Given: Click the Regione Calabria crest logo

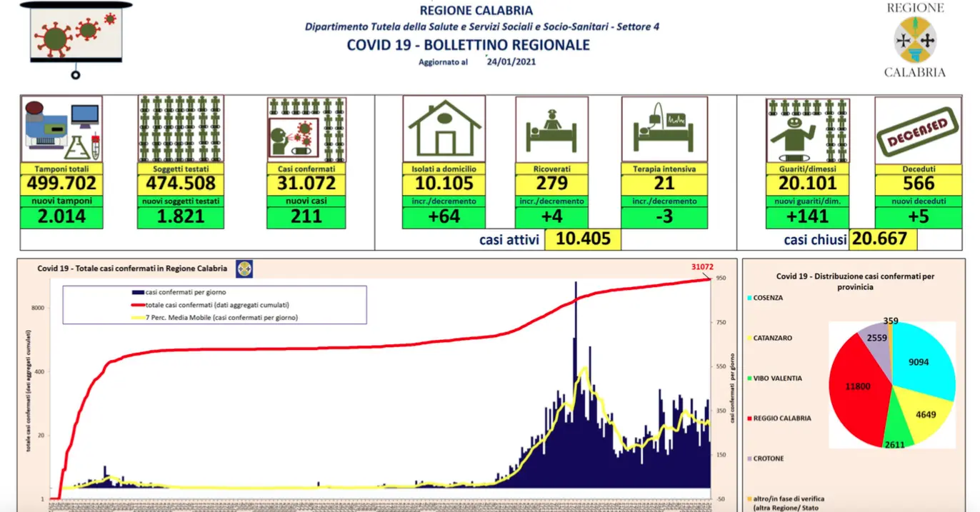Looking at the screenshot, I should pyautogui.click(x=915, y=40).
